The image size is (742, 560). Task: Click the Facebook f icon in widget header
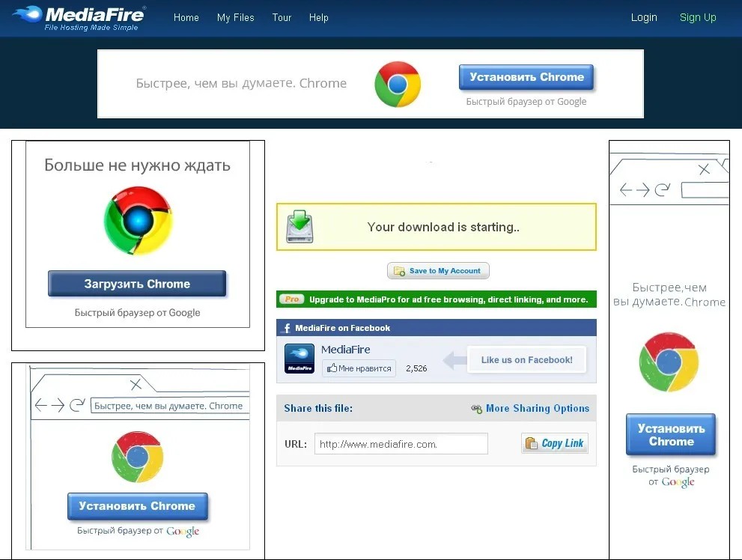coord(286,328)
